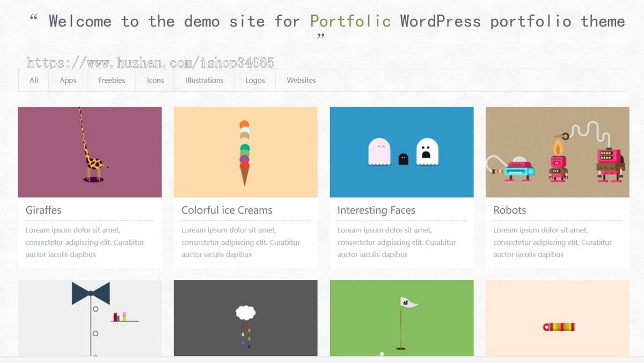Filter portfolio by Logos
Screen dimensions: 644x363
tap(255, 81)
